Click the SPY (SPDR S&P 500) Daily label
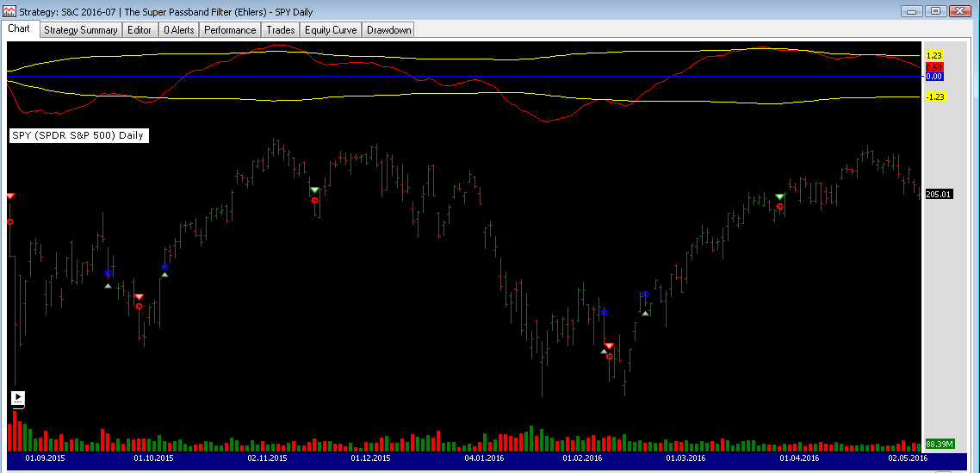Viewport: 980px width, 473px height. click(78, 136)
